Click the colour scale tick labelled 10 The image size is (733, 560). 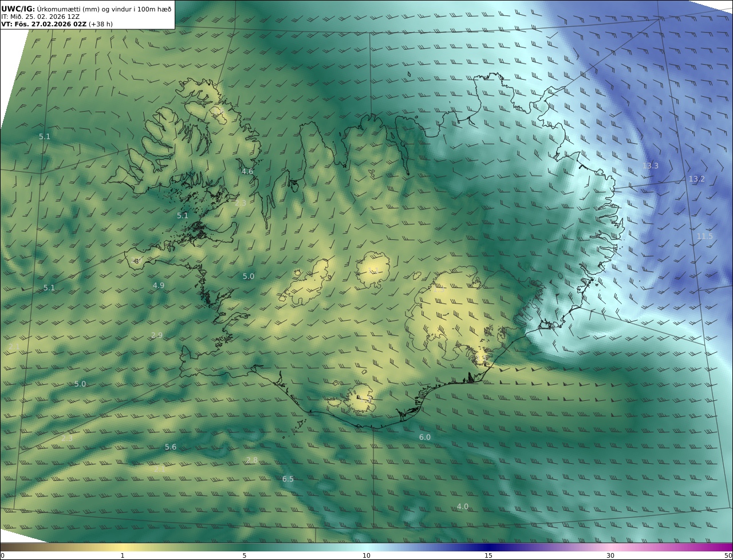366,556
